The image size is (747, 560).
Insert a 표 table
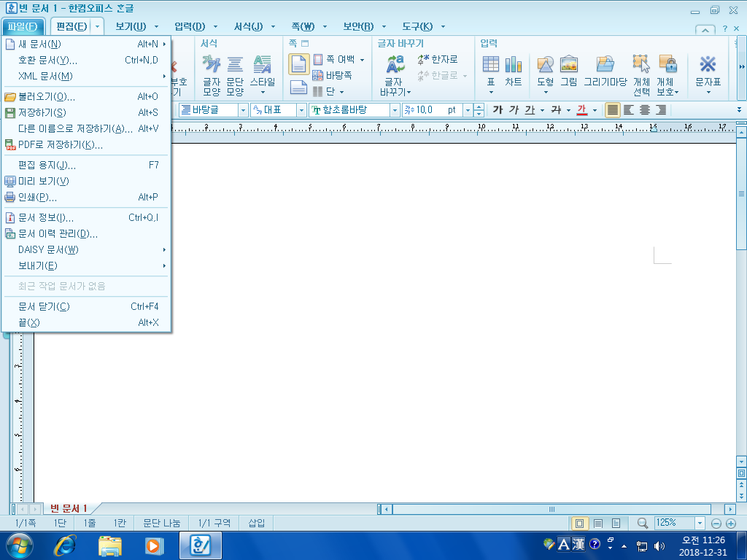pyautogui.click(x=491, y=75)
